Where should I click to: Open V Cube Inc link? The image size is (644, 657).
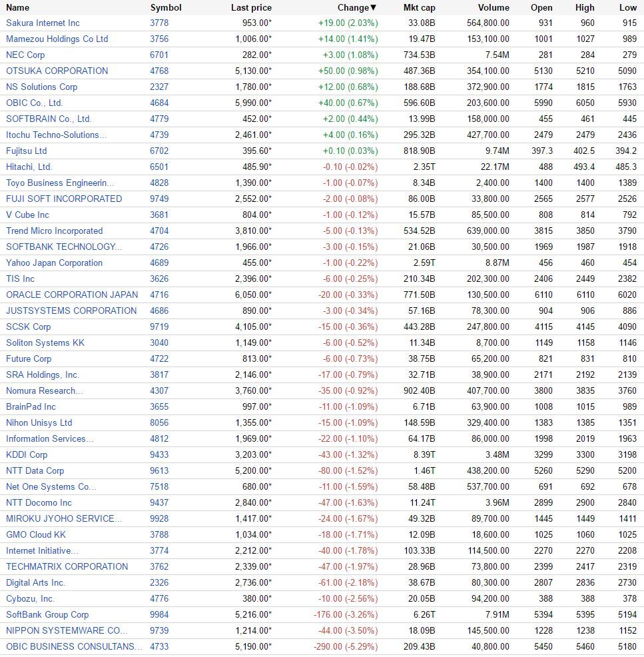[x=27, y=215]
